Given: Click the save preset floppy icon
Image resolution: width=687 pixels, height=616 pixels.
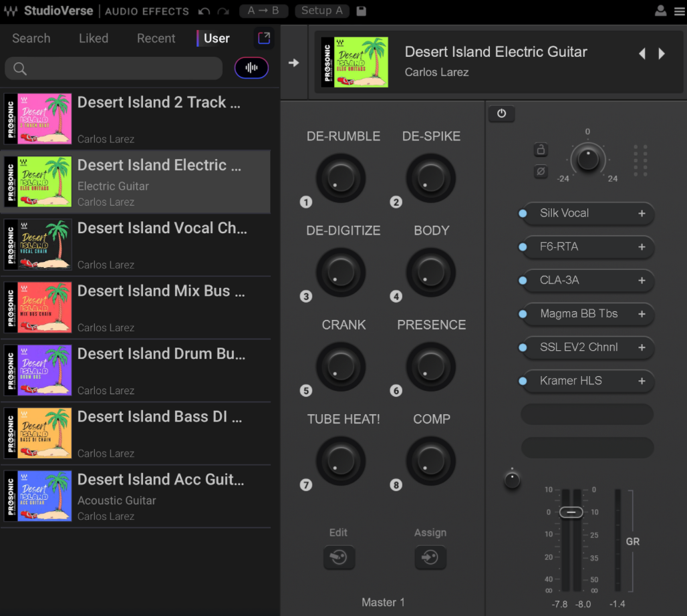Looking at the screenshot, I should [362, 11].
